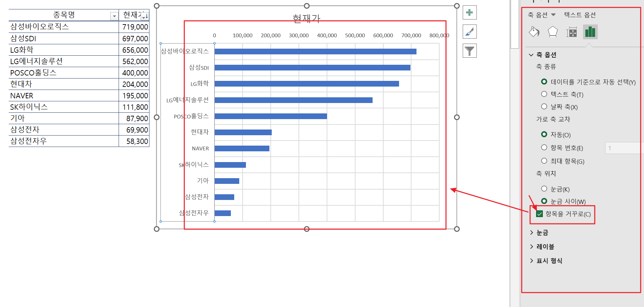This screenshot has height=307, width=644.
Task: Open the Chart Elements plus button
Action: click(469, 13)
